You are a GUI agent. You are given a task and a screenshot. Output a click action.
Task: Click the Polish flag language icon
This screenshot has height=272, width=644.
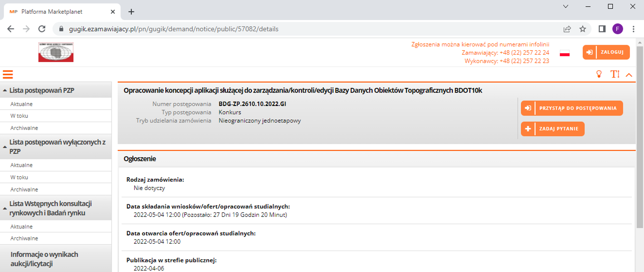click(565, 53)
